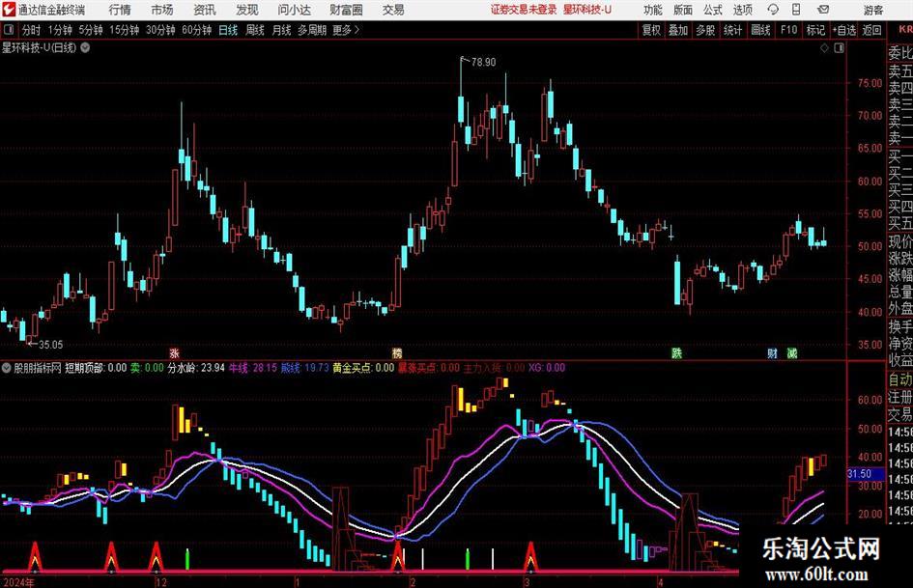
Task: Click the XG: 0.00 indicator value
Action: [x=546, y=368]
